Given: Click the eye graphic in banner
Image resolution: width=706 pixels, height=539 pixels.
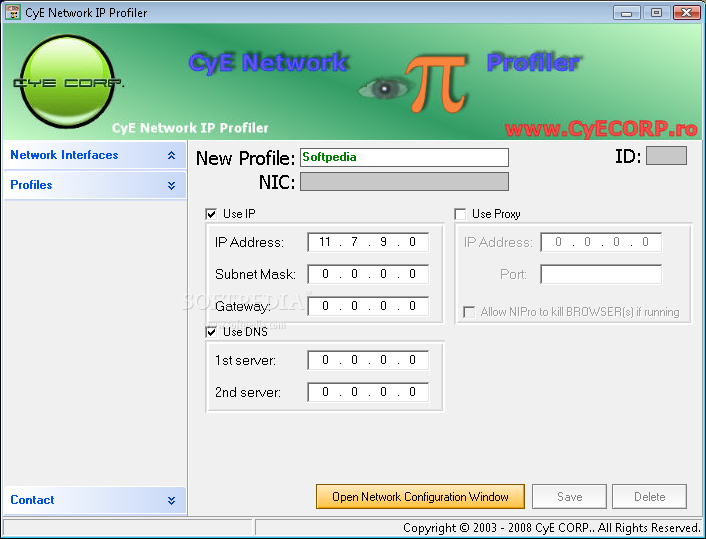Looking at the screenshot, I should [383, 88].
